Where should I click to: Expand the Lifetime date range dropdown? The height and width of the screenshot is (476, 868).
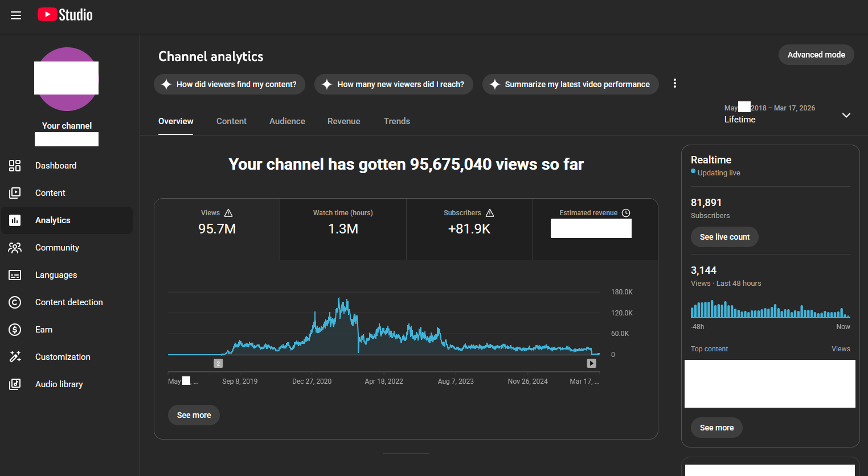(846, 115)
